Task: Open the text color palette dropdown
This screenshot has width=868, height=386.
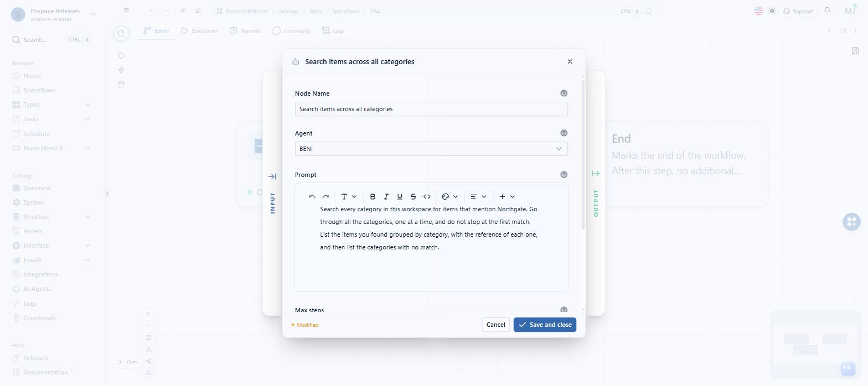Action: tap(450, 196)
